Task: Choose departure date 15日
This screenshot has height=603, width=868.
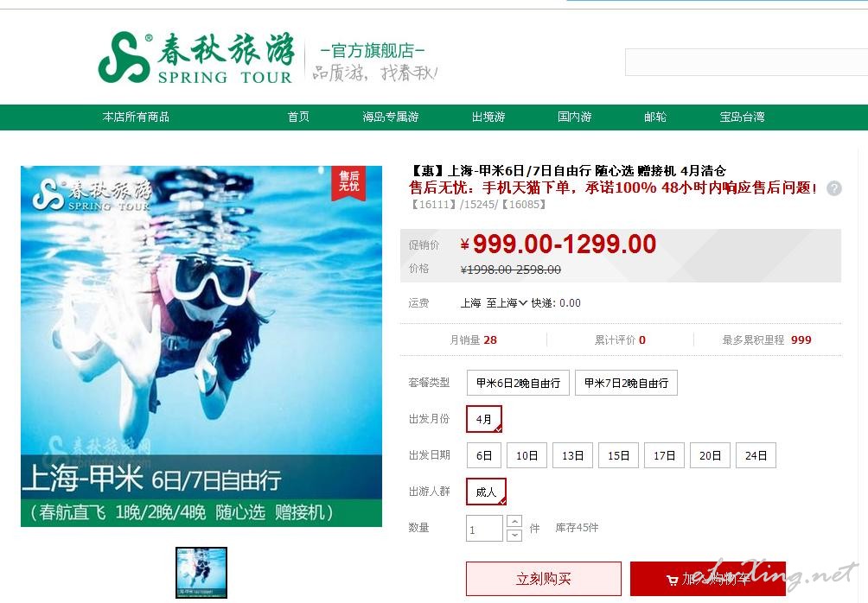Action: [618, 455]
